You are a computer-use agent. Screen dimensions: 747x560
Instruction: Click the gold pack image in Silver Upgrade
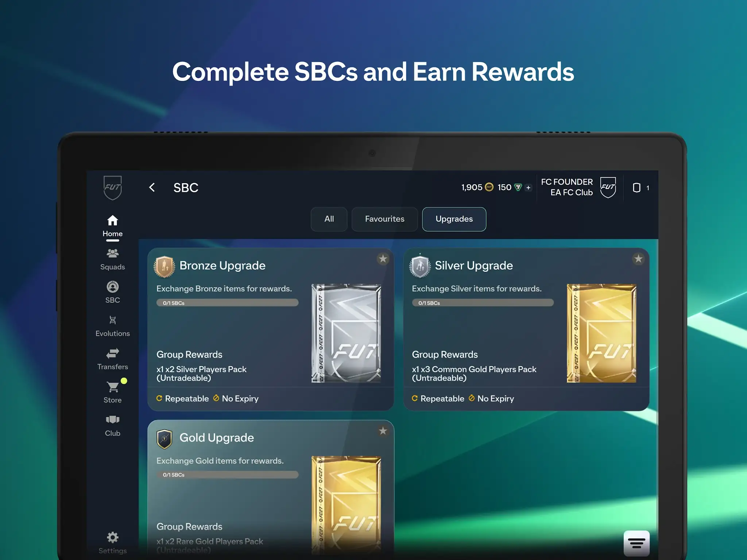pos(601,333)
